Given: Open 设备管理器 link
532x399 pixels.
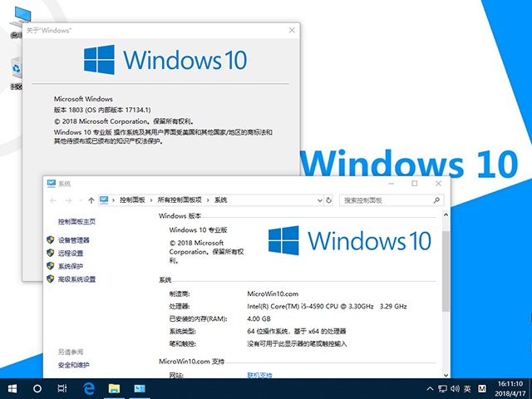Looking at the screenshot, I should tap(74, 240).
